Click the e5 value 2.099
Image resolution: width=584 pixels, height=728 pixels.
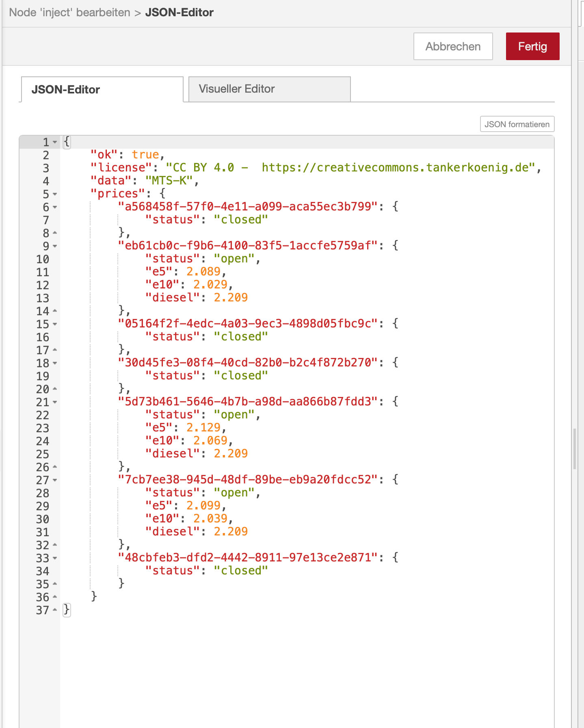tap(203, 506)
